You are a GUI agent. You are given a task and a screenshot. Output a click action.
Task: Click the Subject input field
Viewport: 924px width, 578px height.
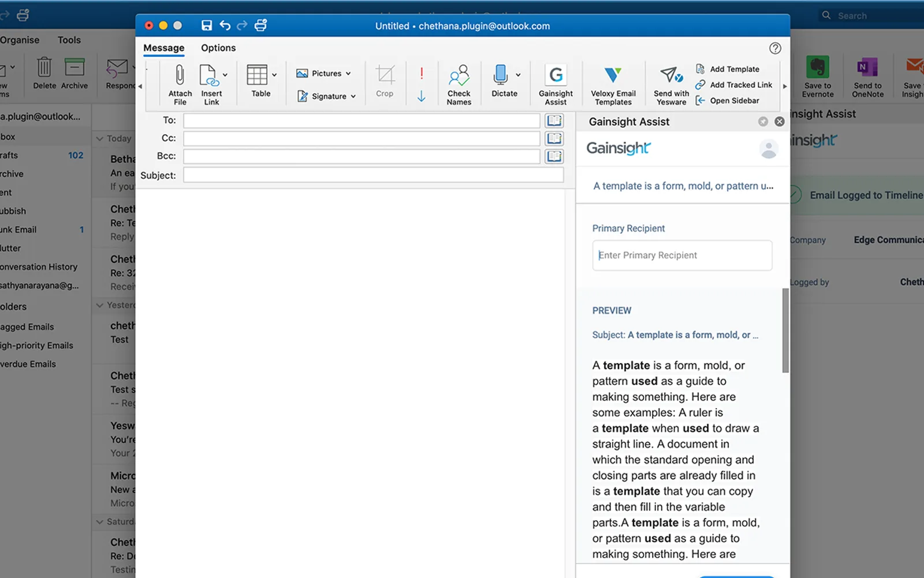coord(373,175)
